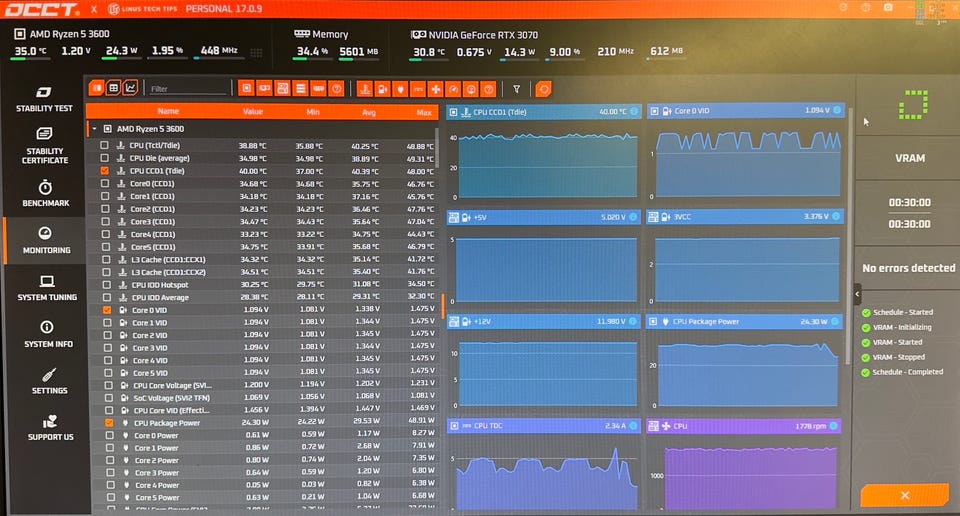The height and width of the screenshot is (516, 960).
Task: Sort the table by Min column
Action: click(313, 112)
